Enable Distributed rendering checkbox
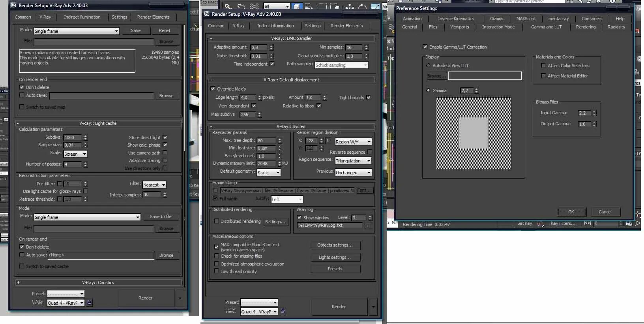This screenshot has height=324, width=644. coord(216,221)
